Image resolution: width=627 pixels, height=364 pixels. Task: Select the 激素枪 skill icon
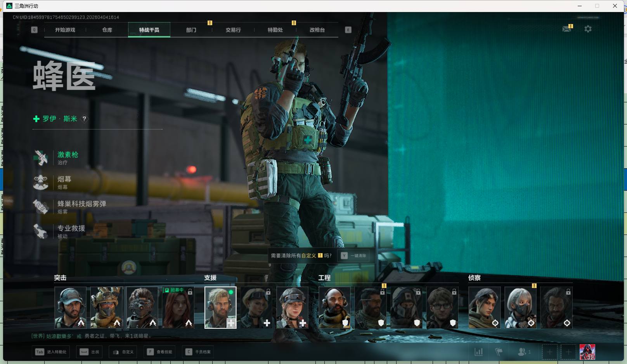pyautogui.click(x=41, y=158)
